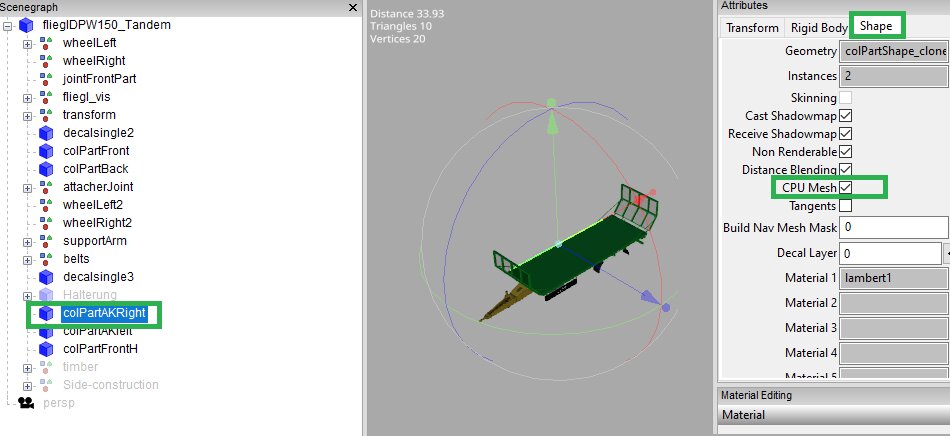Image resolution: width=950 pixels, height=436 pixels.
Task: Click the persp camera icon
Action: pyautogui.click(x=27, y=403)
